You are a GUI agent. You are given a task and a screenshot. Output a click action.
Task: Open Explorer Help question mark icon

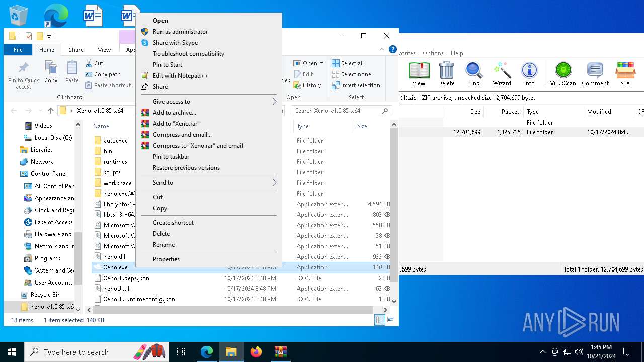[x=393, y=49]
